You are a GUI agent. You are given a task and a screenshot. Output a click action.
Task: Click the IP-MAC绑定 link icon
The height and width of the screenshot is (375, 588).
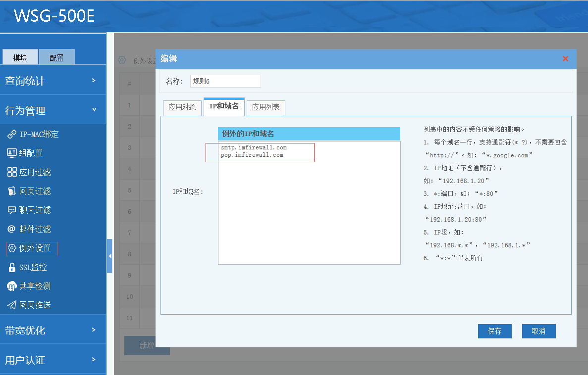(12, 134)
